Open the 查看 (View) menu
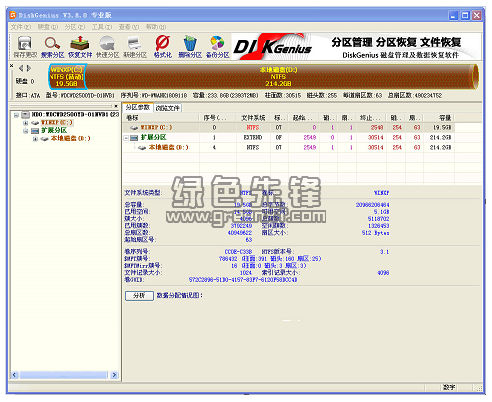 click(129, 27)
